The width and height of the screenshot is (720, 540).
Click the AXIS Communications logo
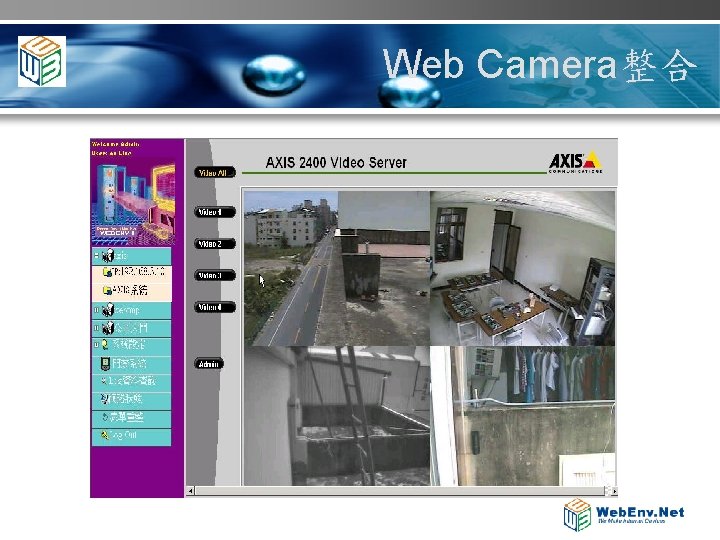click(x=575, y=163)
